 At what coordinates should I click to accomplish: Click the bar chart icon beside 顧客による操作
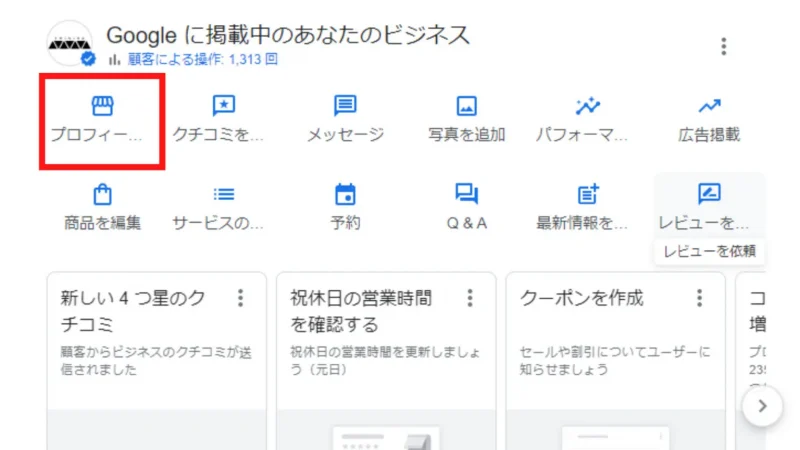pos(114,60)
